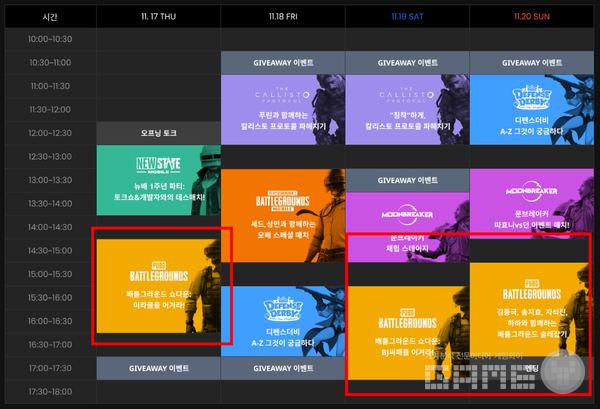
Task: Click the 11.20 SUN column header
Action: (532, 16)
